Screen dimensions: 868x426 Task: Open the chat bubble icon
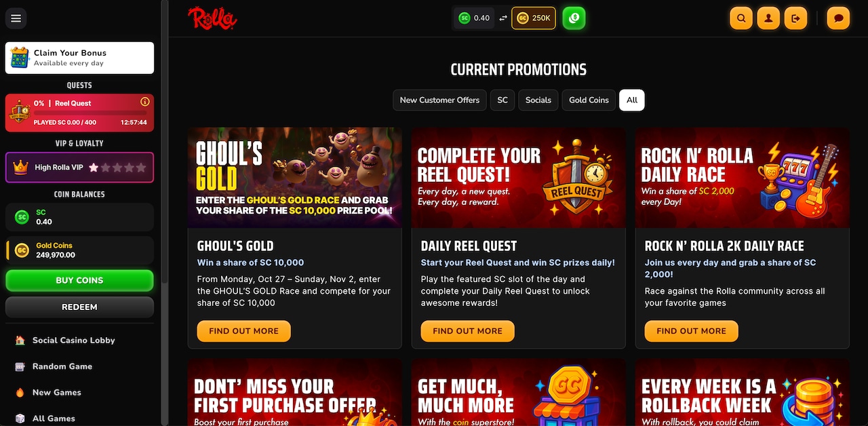(x=839, y=18)
